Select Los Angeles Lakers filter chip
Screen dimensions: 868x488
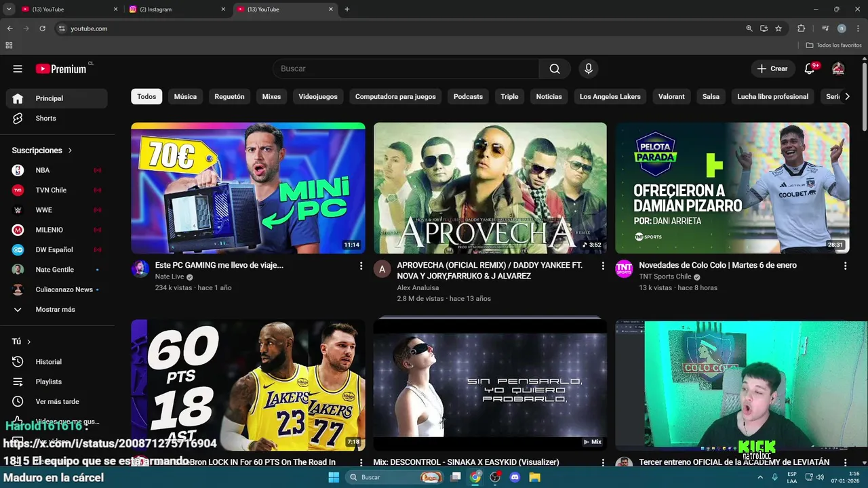click(610, 96)
